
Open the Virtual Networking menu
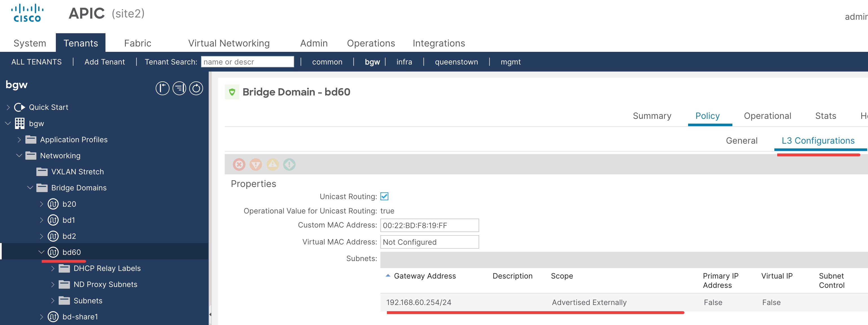pyautogui.click(x=229, y=43)
